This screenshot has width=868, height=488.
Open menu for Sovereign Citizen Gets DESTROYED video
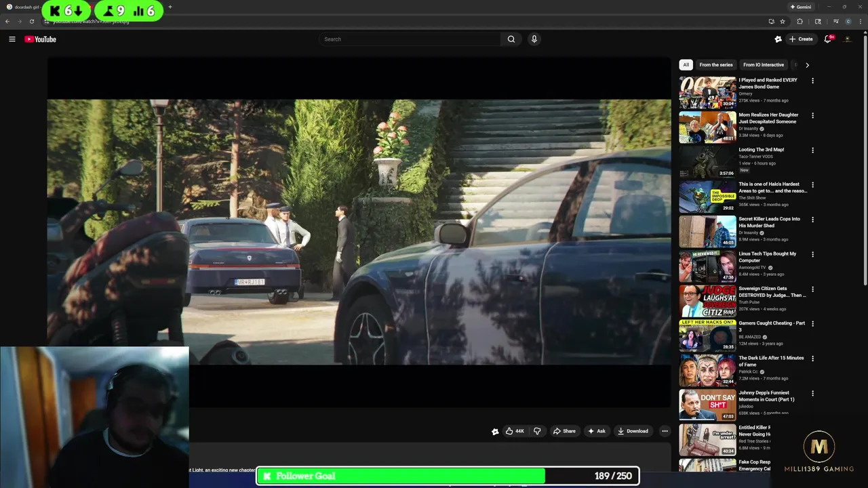(x=812, y=289)
